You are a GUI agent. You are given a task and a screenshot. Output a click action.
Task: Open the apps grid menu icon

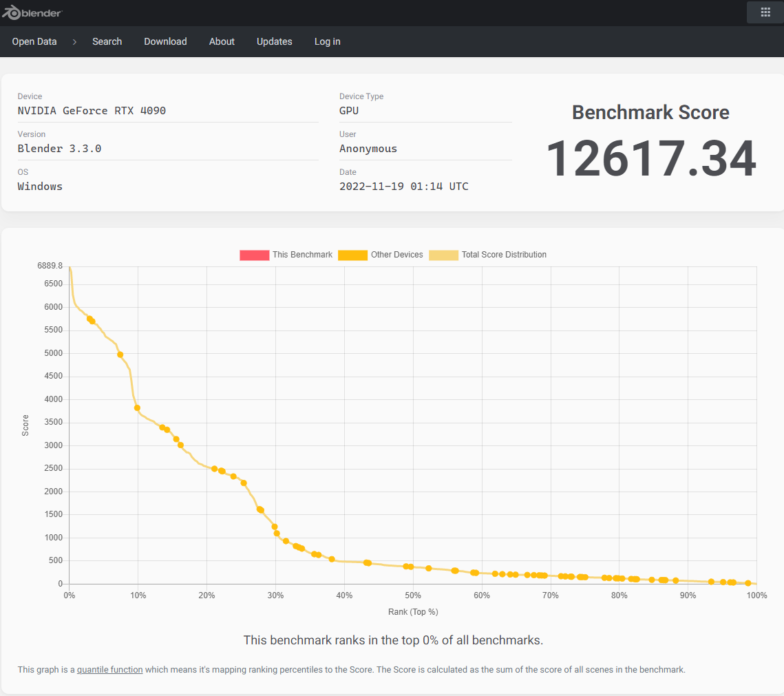pyautogui.click(x=765, y=12)
